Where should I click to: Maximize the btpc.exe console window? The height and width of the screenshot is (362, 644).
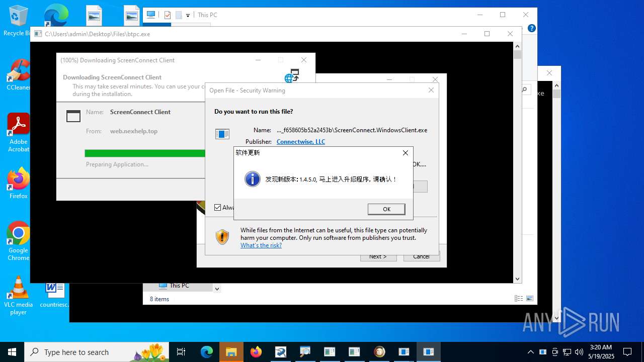[x=487, y=34]
